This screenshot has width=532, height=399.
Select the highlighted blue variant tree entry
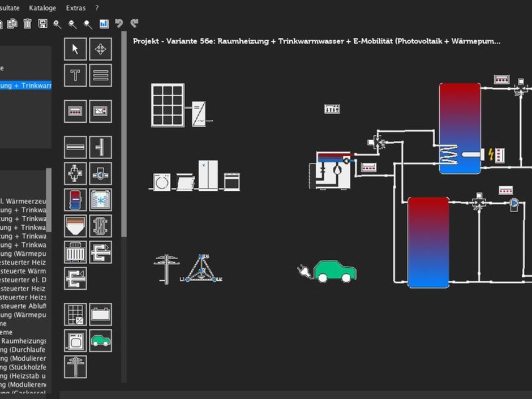pos(25,85)
